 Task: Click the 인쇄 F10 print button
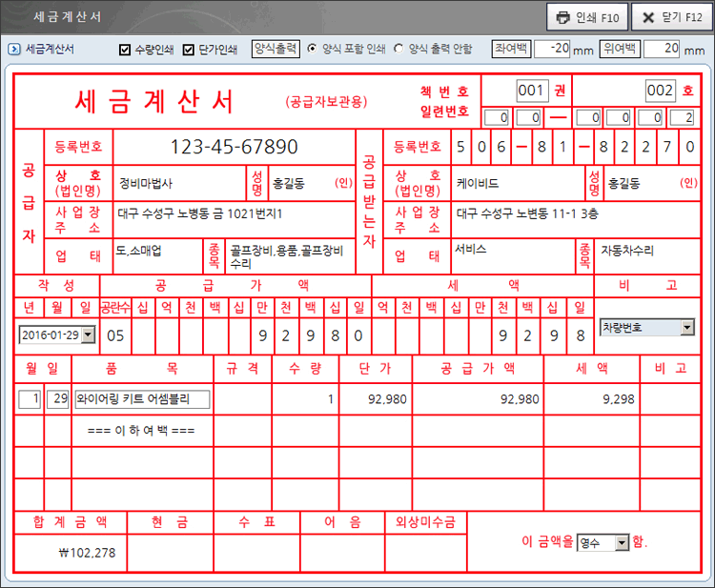click(587, 17)
